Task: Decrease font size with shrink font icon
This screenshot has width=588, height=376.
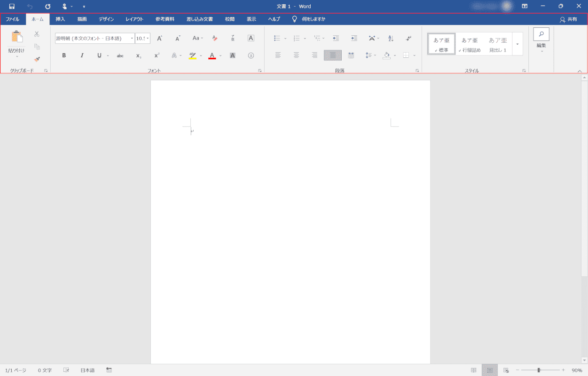Action: click(178, 39)
